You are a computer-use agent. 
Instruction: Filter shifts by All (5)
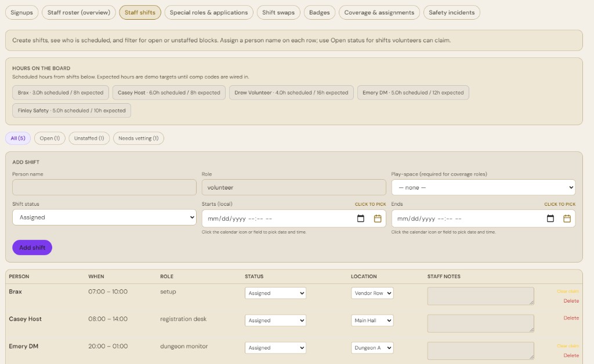click(18, 138)
